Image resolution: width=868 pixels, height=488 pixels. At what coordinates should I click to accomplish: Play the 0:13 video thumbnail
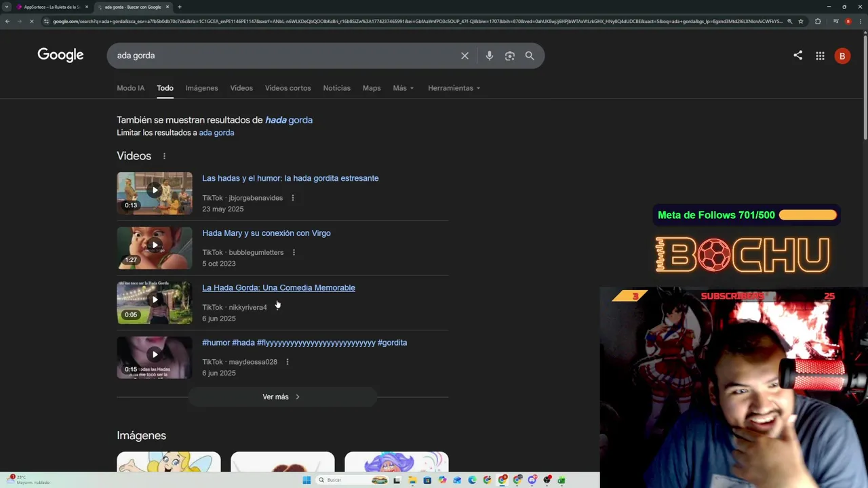coord(155,193)
